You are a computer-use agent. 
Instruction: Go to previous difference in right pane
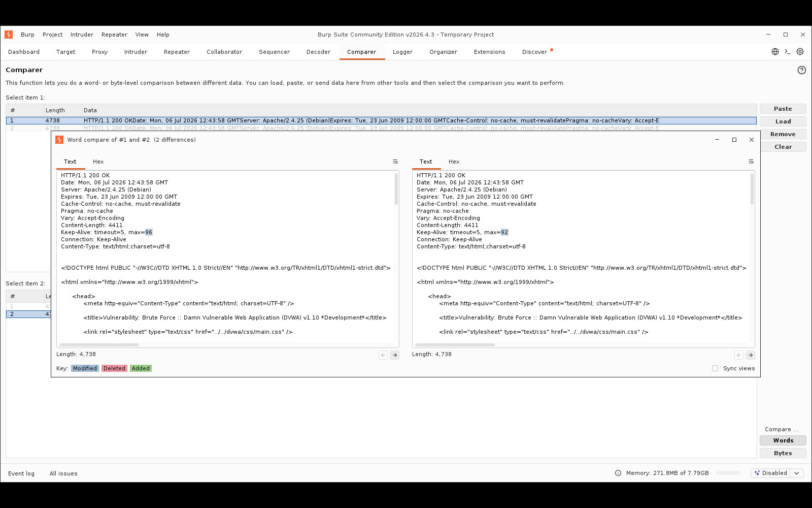point(739,355)
